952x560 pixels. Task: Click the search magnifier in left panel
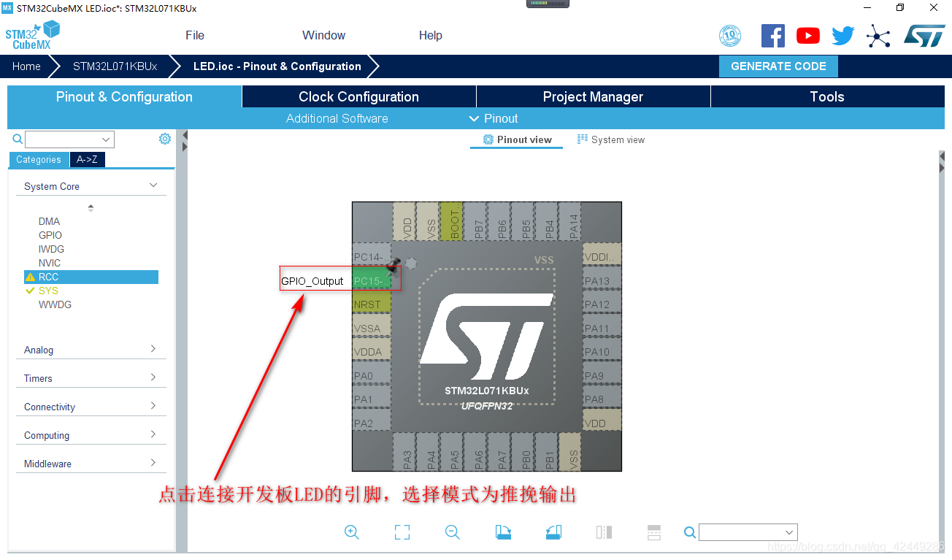[18, 139]
